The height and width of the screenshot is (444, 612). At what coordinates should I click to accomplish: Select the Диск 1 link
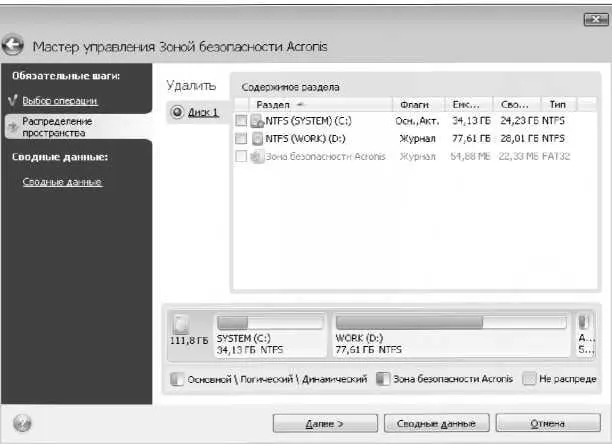tap(203, 112)
